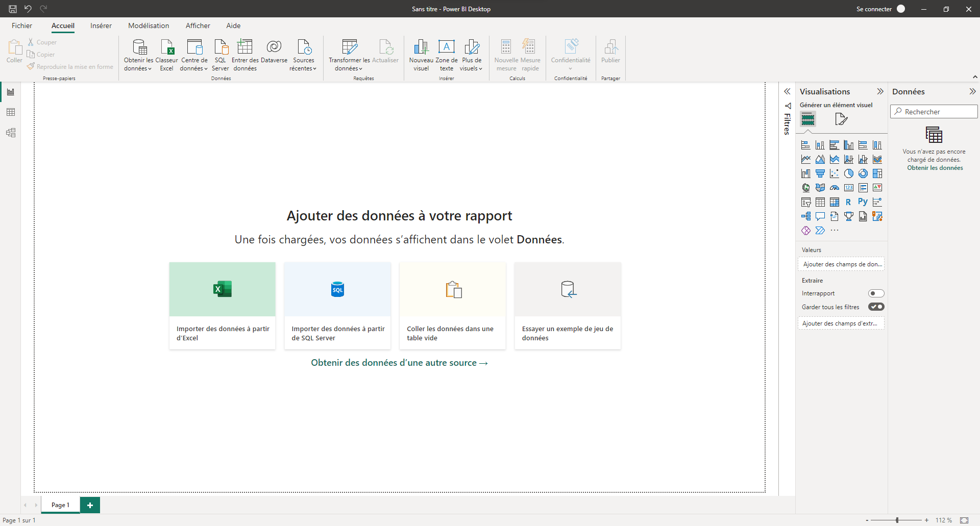The width and height of the screenshot is (980, 526).
Task: Switch to the Modélisation tab
Action: (x=149, y=26)
